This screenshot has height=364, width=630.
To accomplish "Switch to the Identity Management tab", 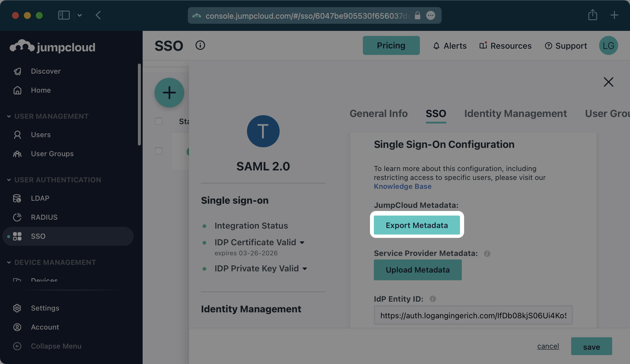I will coord(515,113).
